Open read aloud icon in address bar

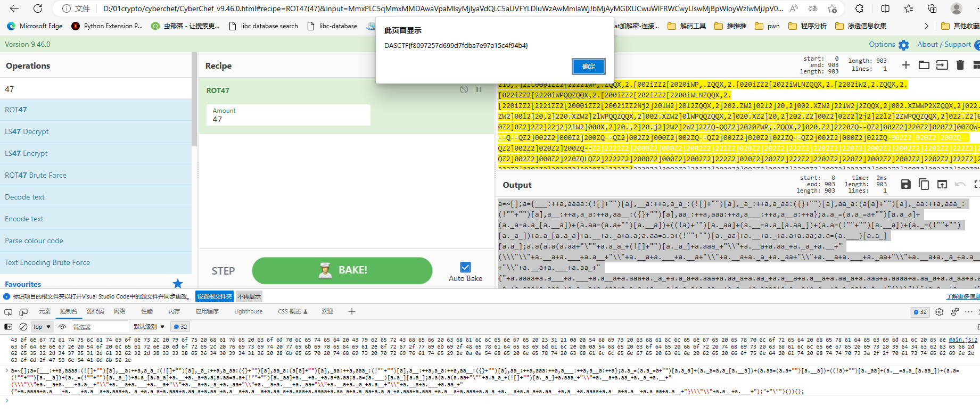pyautogui.click(x=794, y=9)
